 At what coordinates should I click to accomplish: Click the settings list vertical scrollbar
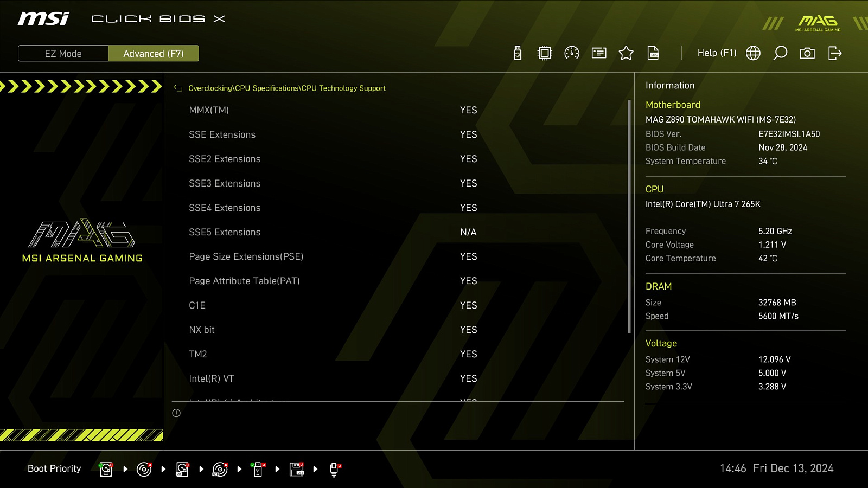[629, 217]
